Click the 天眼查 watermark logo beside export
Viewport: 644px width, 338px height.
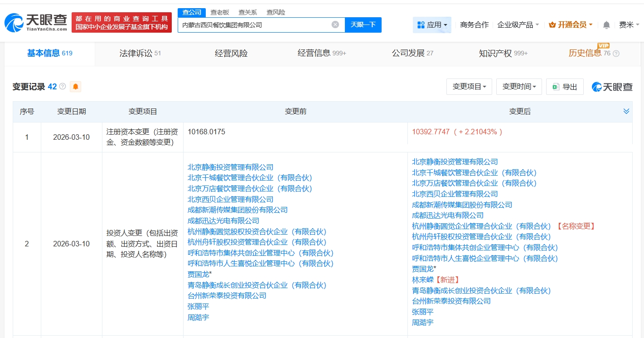pyautogui.click(x=611, y=87)
